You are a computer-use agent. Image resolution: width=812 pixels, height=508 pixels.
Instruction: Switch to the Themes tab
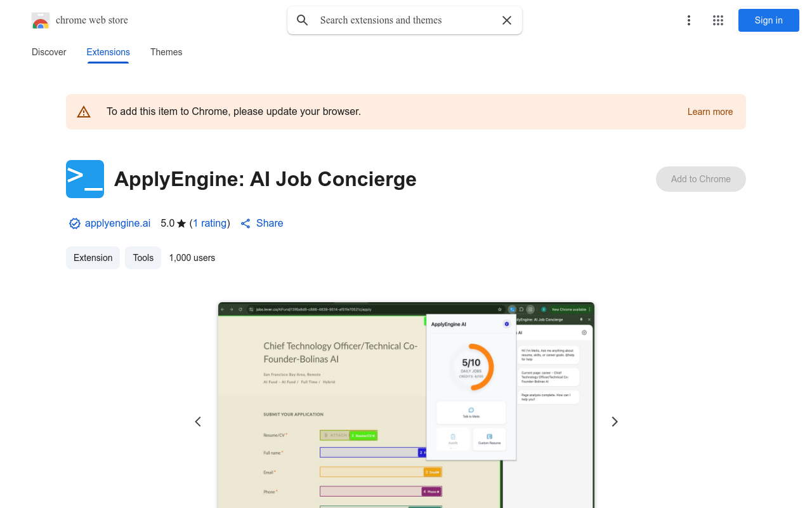point(166,52)
